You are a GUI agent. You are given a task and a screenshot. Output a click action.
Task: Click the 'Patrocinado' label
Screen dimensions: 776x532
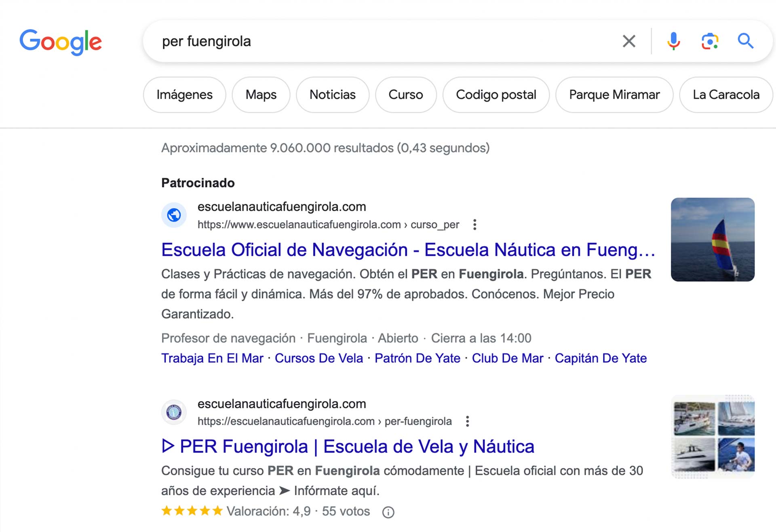click(198, 183)
